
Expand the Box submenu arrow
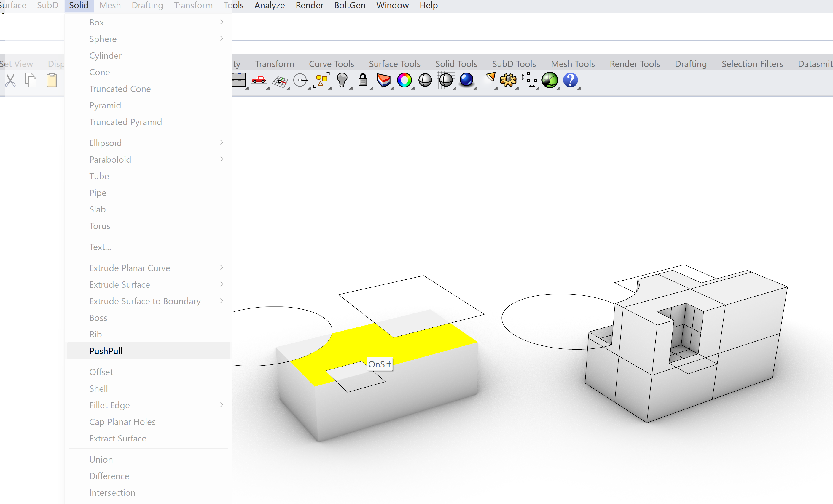(222, 22)
